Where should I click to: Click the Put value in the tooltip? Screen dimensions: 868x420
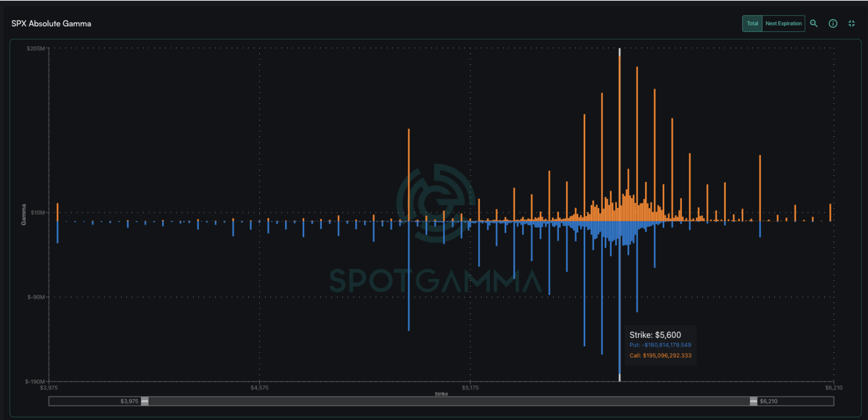click(x=660, y=345)
